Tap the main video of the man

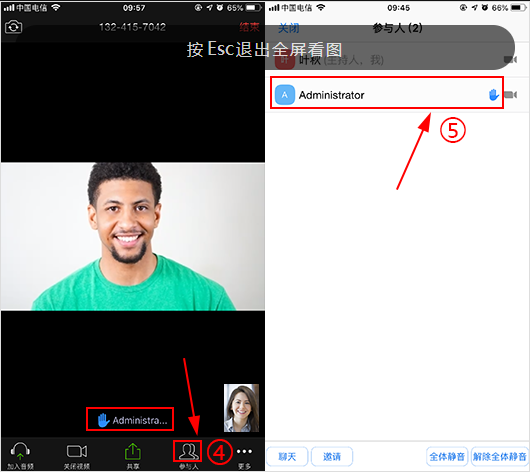132,236
